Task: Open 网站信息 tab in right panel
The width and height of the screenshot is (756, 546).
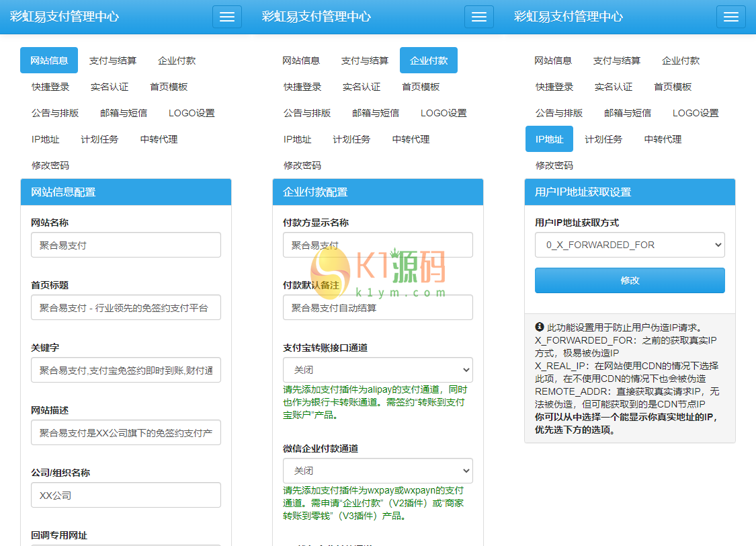Action: coord(553,61)
